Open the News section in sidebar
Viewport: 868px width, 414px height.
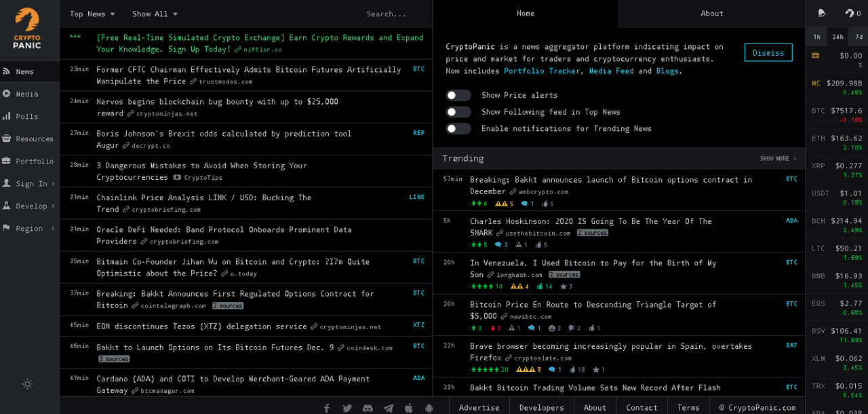[29, 71]
